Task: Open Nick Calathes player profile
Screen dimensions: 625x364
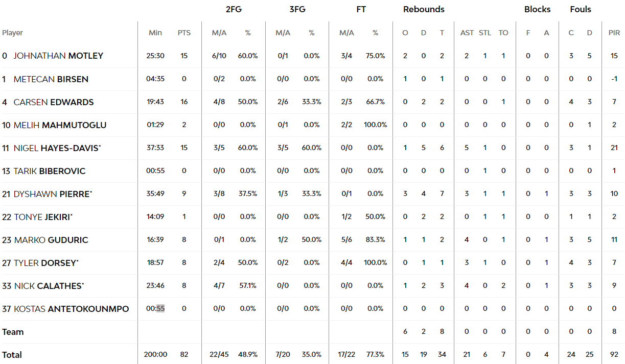Action: [x=48, y=286]
